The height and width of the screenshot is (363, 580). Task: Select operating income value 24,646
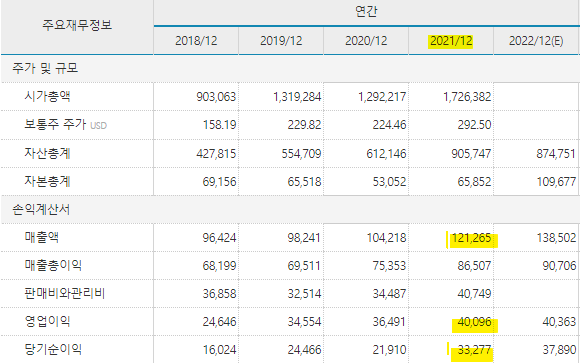pyautogui.click(x=219, y=322)
